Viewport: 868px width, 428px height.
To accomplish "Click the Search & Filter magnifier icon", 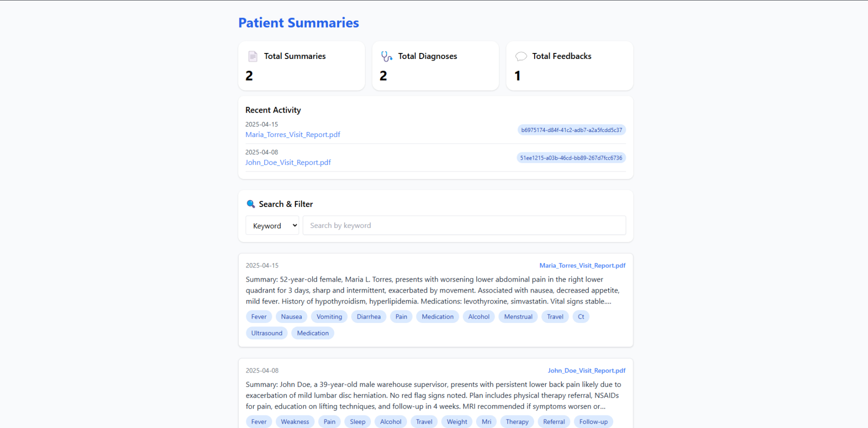I will (251, 204).
